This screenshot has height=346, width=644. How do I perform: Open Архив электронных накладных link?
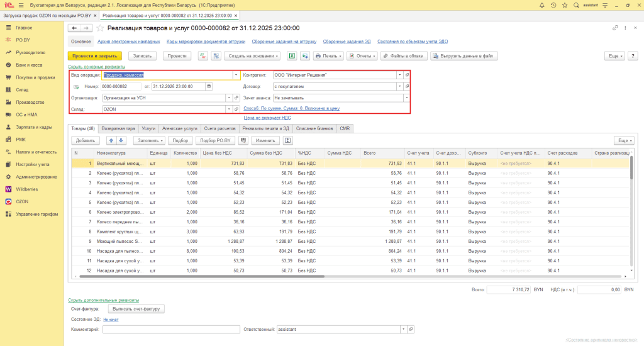click(x=128, y=42)
